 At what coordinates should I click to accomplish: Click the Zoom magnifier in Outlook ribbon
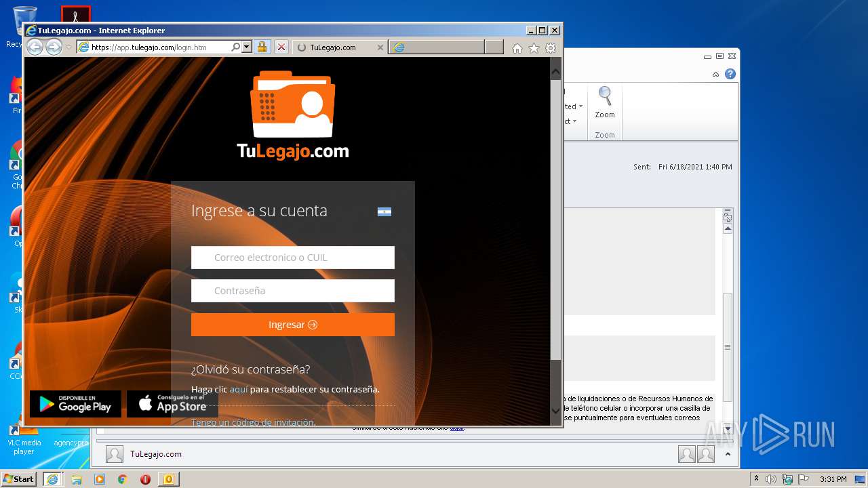tap(605, 103)
